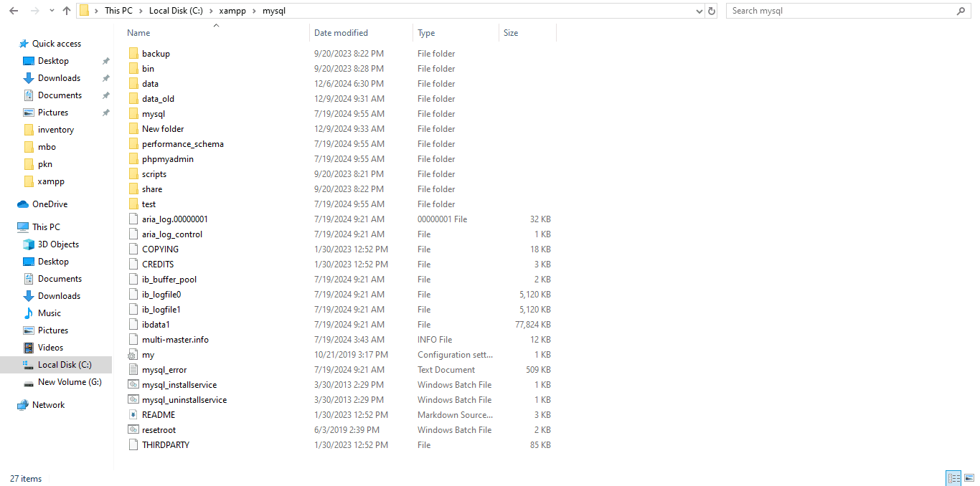Select the 'New folder' folder name
This screenshot has height=486, width=980.
[x=163, y=129]
